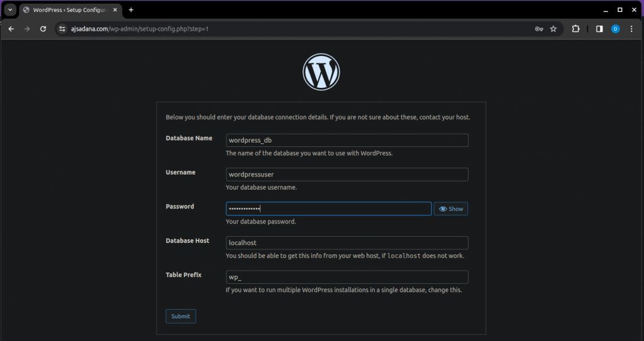The width and height of the screenshot is (644, 341).
Task: Click the Database Host label
Action: 187,241
